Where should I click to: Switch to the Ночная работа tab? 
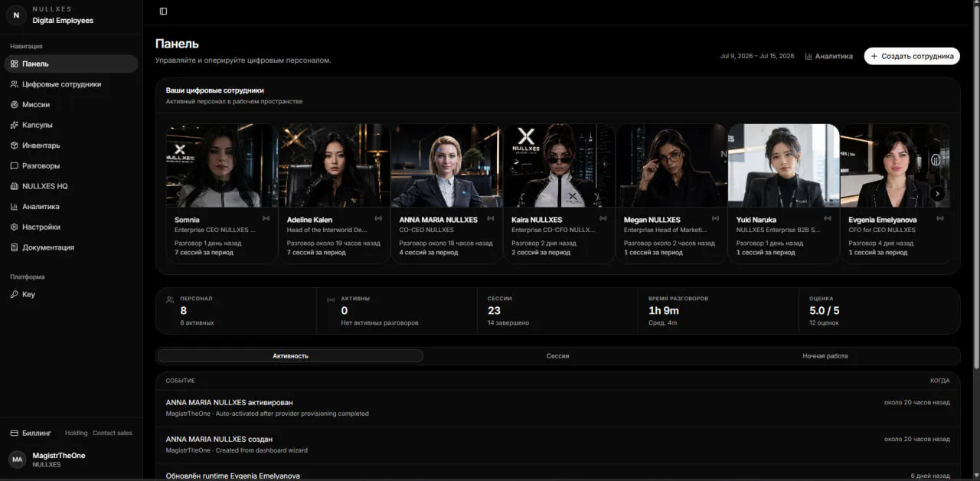825,355
